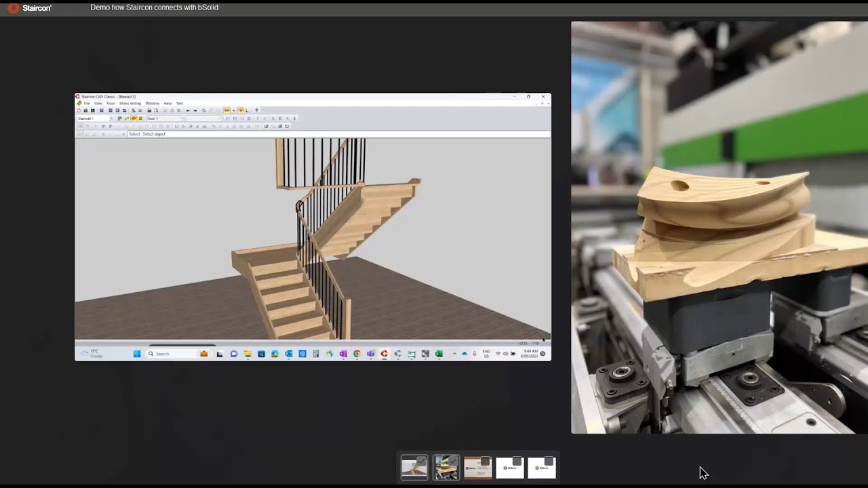Click the carved wood part photo
Image resolution: width=868 pixels, height=488 pixels.
click(x=719, y=227)
